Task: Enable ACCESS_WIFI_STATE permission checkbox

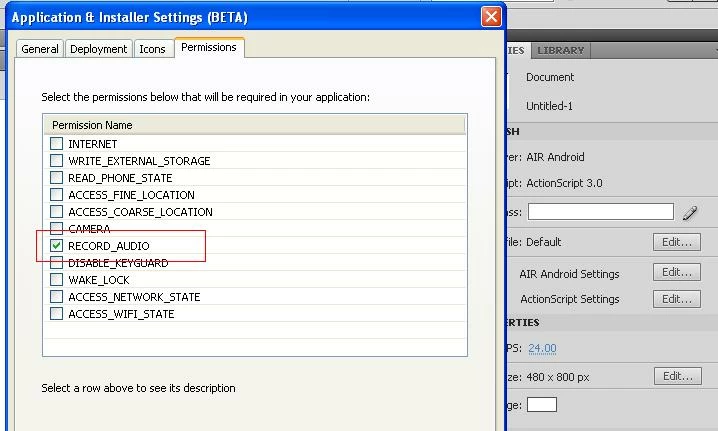Action: pyautogui.click(x=56, y=313)
